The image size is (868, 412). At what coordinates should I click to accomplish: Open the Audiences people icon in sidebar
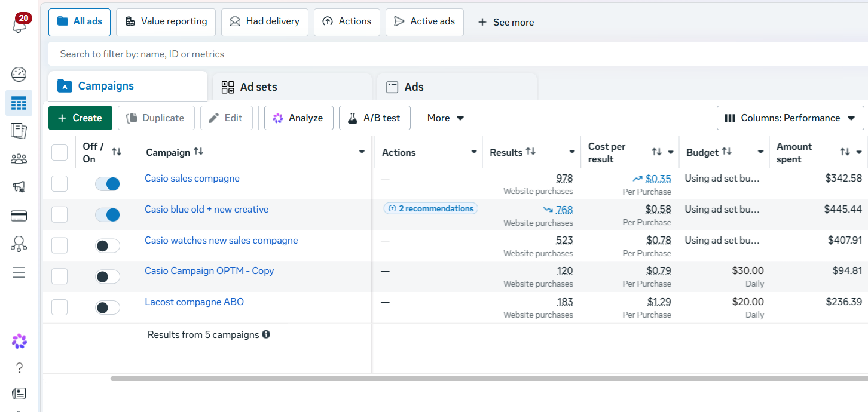(x=19, y=159)
